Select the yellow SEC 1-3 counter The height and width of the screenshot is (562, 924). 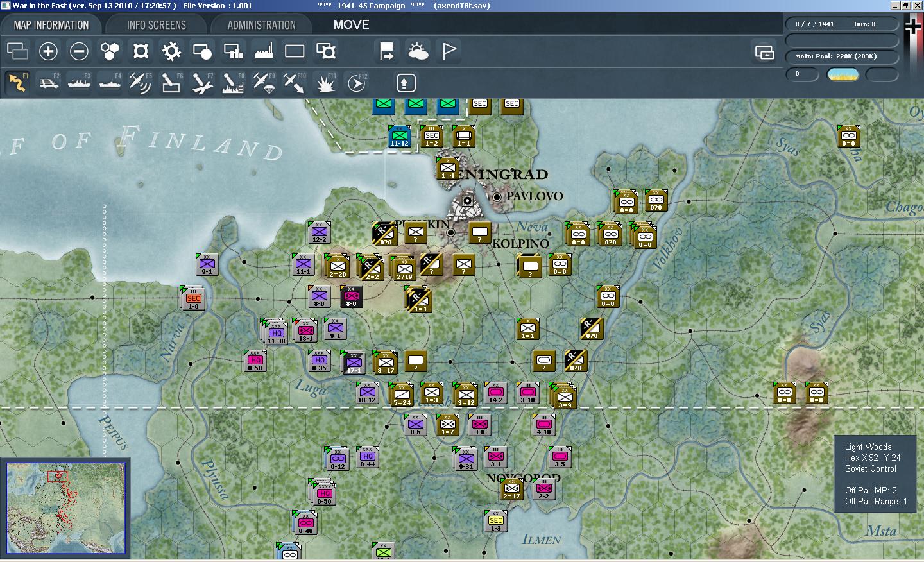[x=495, y=521]
